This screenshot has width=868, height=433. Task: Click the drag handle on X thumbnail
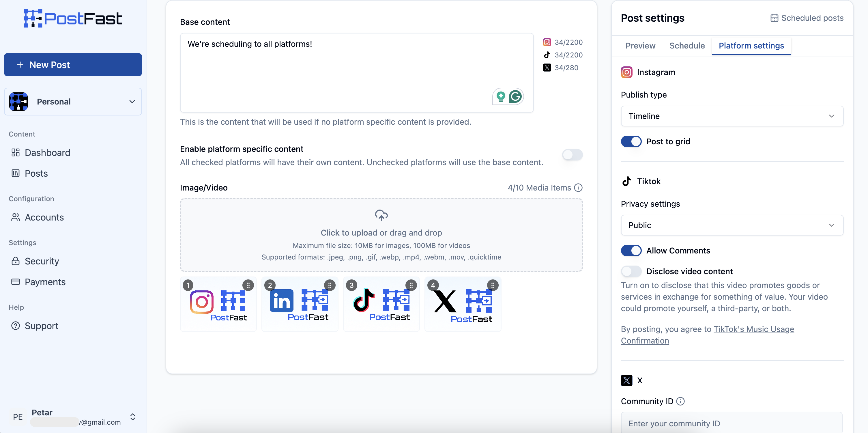493,285
